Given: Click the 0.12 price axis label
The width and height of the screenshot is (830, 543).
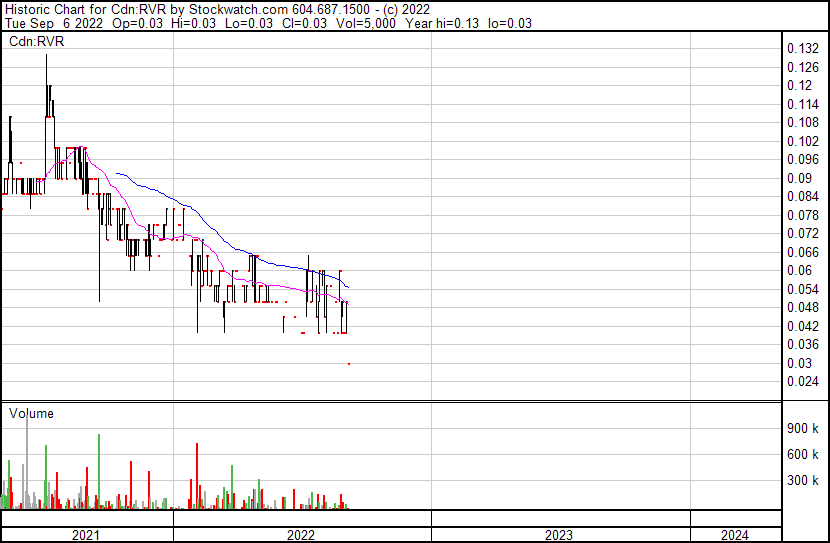Looking at the screenshot, I should [799, 86].
